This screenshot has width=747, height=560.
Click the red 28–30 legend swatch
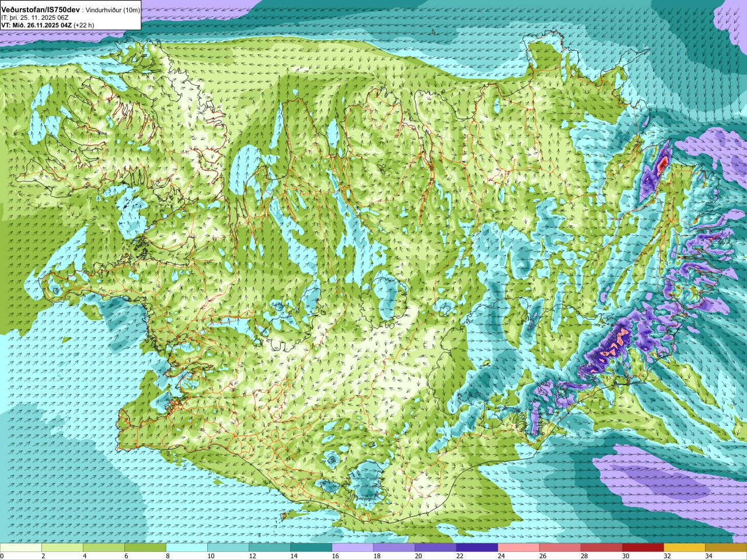[601, 548]
